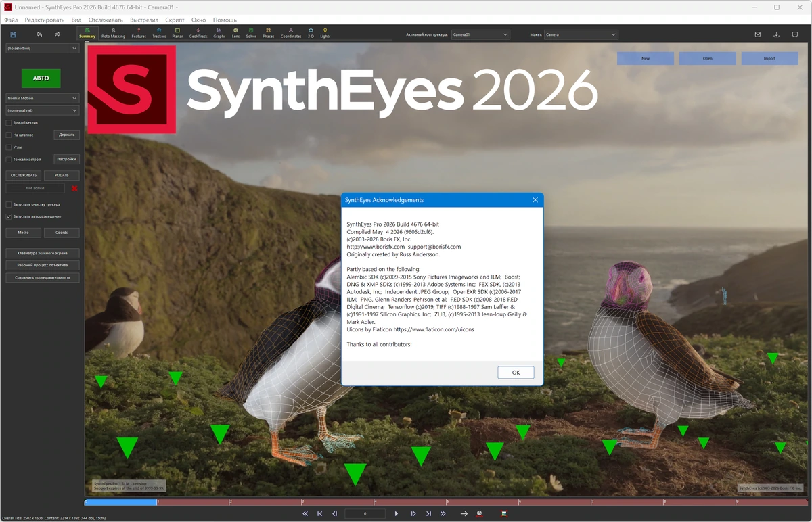Click the right arrow playback mode icon

(464, 514)
